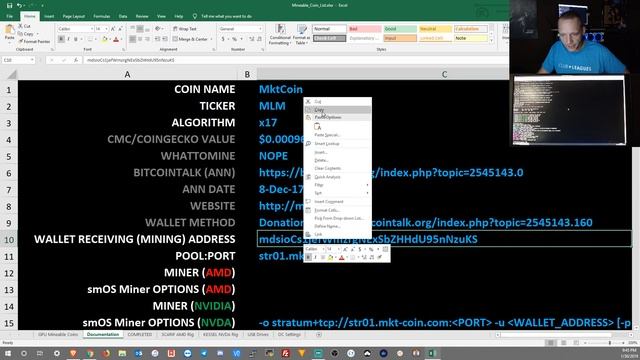Apply the Good cell style

tap(400, 29)
